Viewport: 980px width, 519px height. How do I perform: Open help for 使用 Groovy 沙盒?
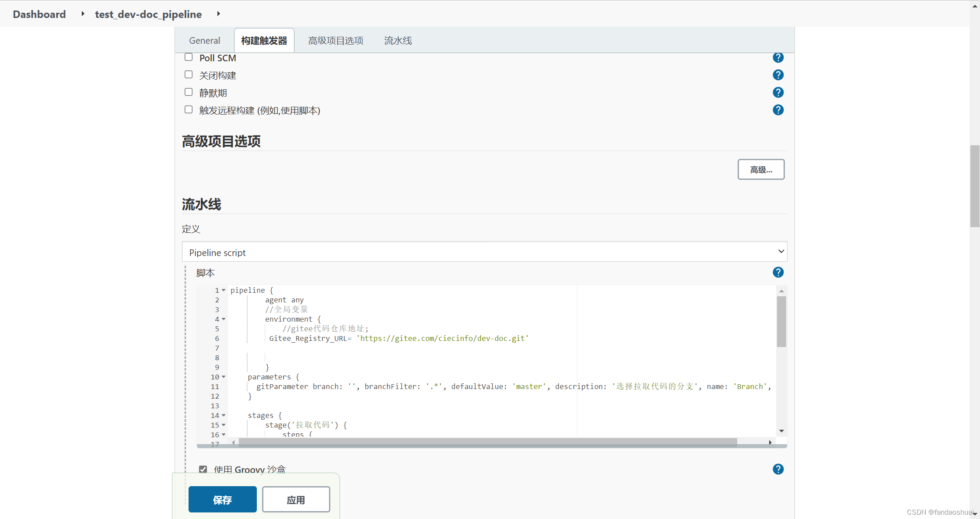click(778, 469)
